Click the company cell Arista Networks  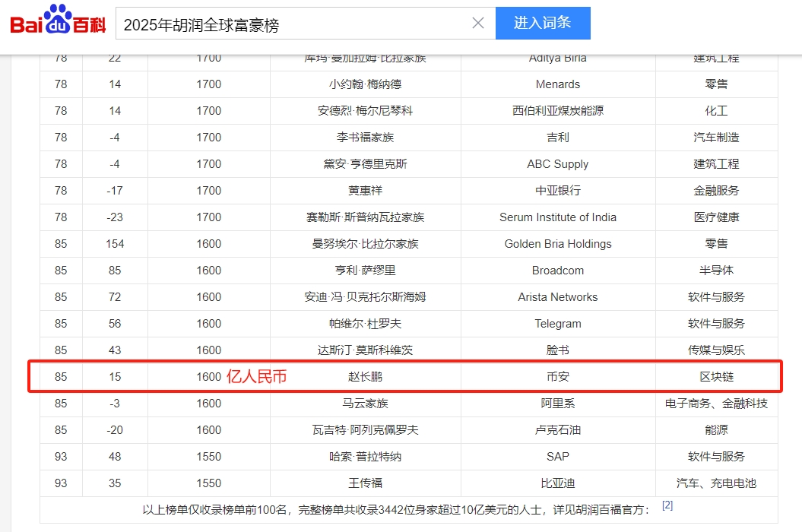point(557,297)
